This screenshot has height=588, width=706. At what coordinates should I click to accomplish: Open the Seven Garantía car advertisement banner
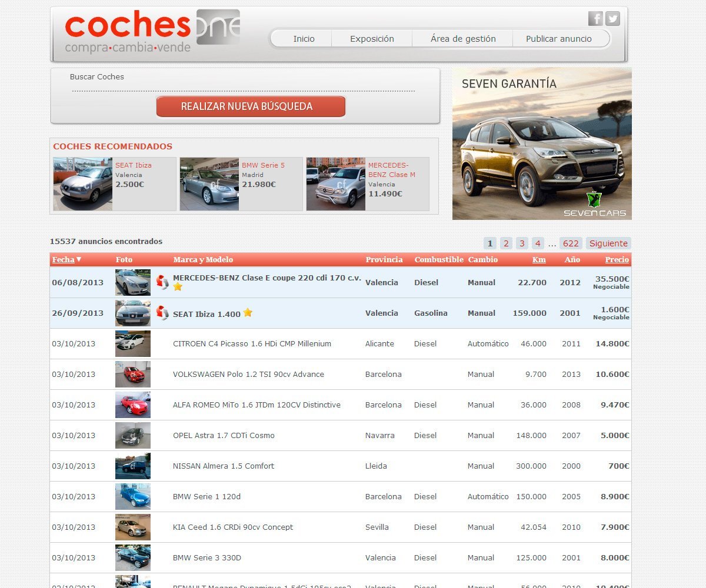click(542, 143)
